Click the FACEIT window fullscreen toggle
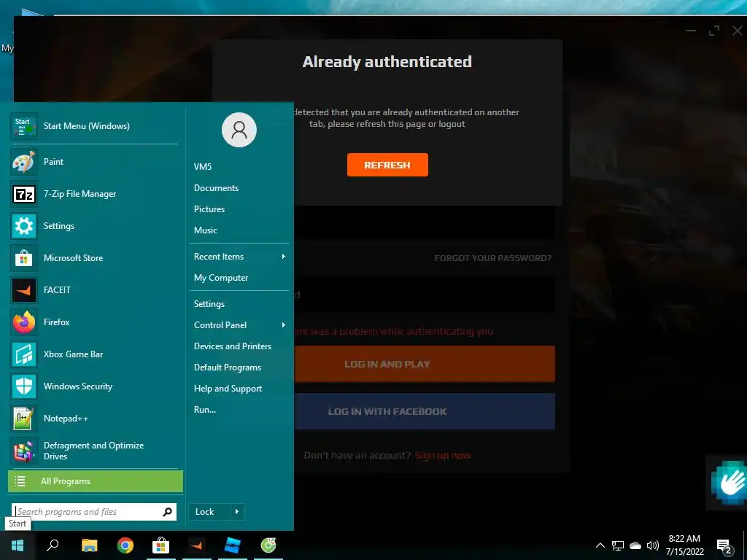Viewport: 747px width, 560px height. click(713, 31)
